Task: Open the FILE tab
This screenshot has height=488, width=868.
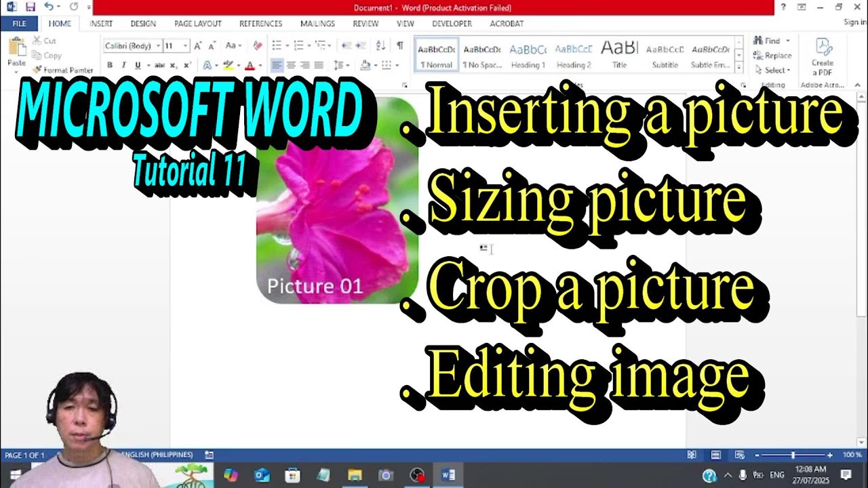Action: (x=19, y=23)
